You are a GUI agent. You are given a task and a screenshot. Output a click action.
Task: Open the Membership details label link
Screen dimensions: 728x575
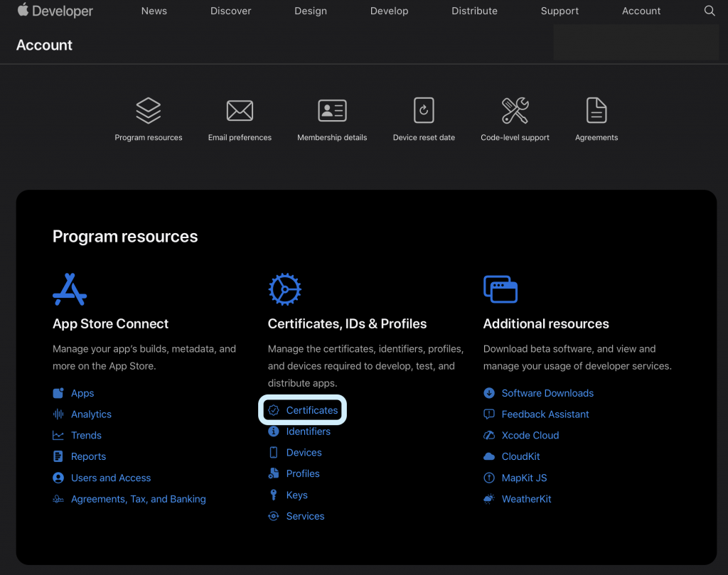coord(332,137)
